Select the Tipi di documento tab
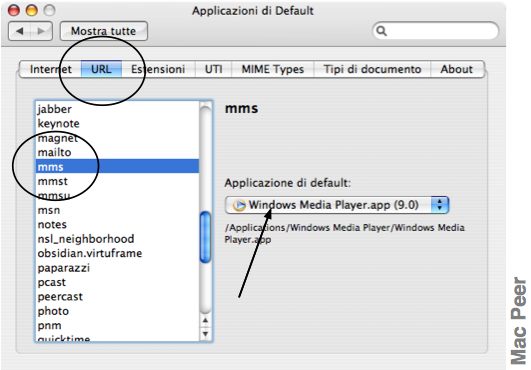 [x=372, y=69]
